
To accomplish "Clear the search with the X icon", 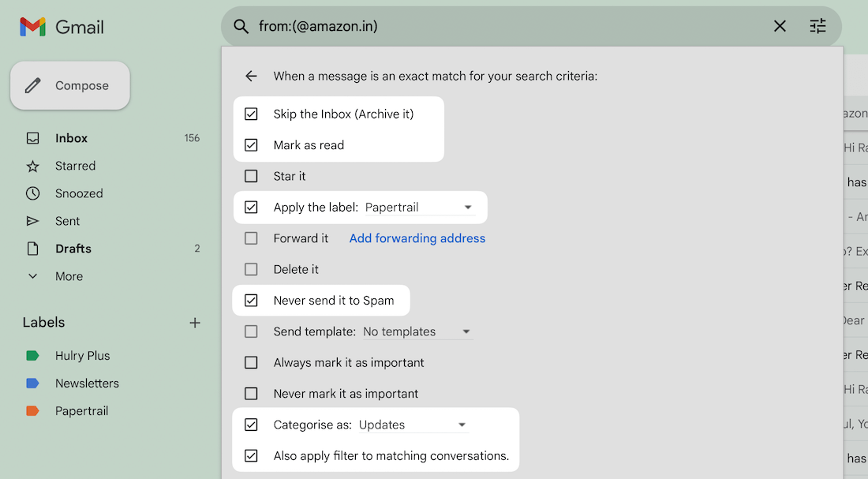I will tap(780, 27).
